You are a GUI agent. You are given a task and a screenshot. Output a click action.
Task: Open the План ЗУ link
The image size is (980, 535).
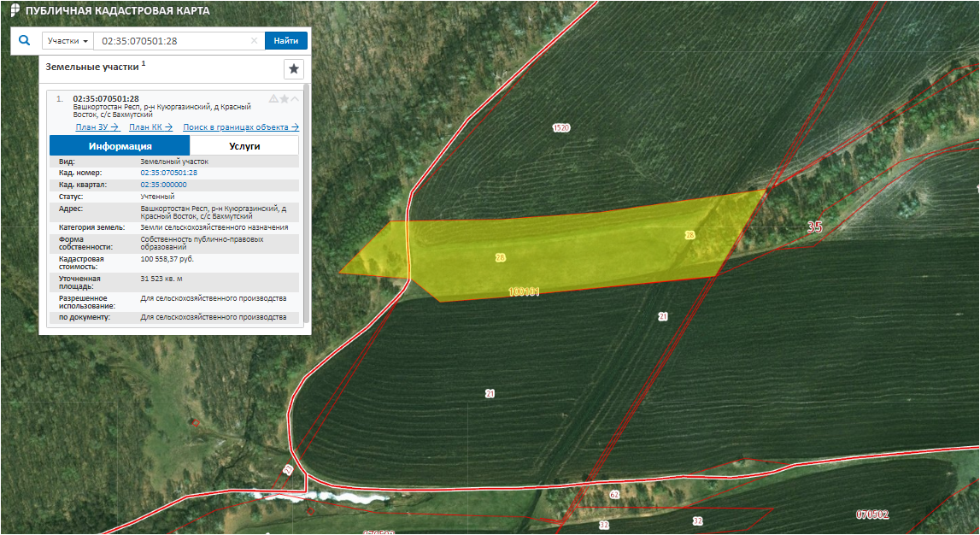click(x=97, y=127)
